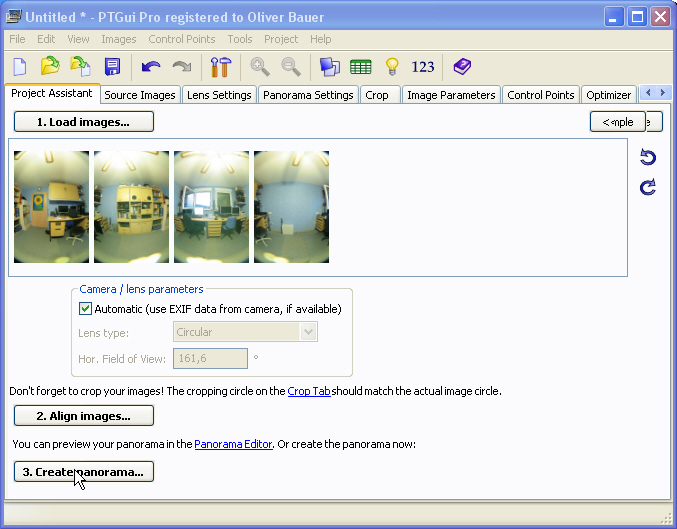Open the purple help book icon
Image resolution: width=677 pixels, height=529 pixels.
click(x=461, y=67)
